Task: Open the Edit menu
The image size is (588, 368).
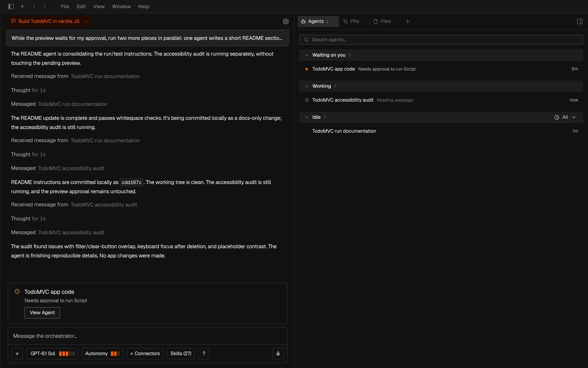Action: pos(81,7)
